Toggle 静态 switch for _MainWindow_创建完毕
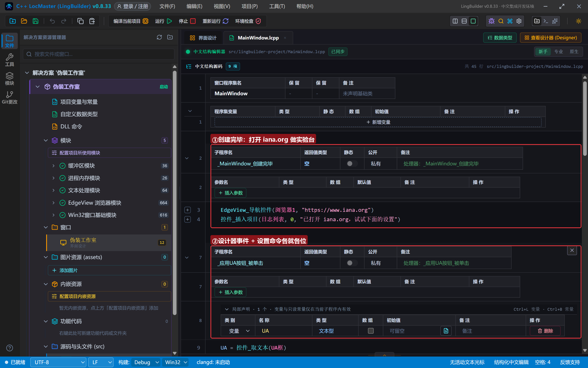 click(352, 164)
